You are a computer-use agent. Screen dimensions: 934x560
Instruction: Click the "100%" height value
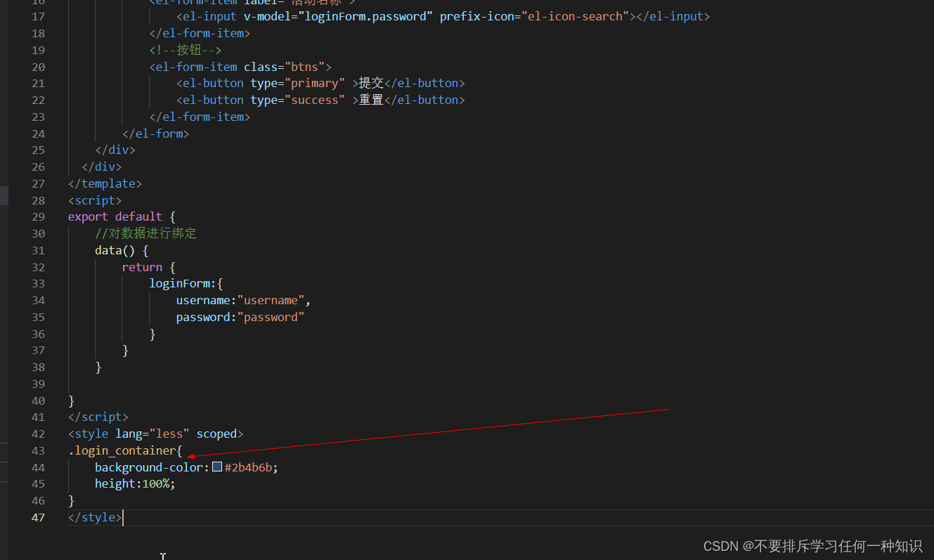pos(155,484)
